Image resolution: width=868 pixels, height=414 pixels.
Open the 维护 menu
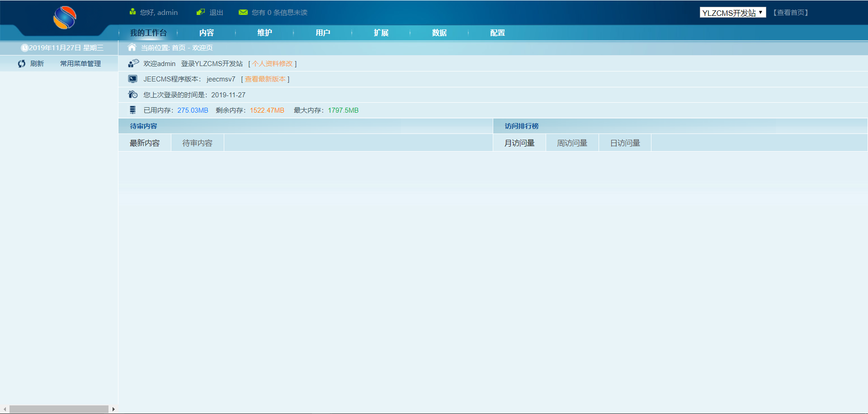tap(265, 33)
